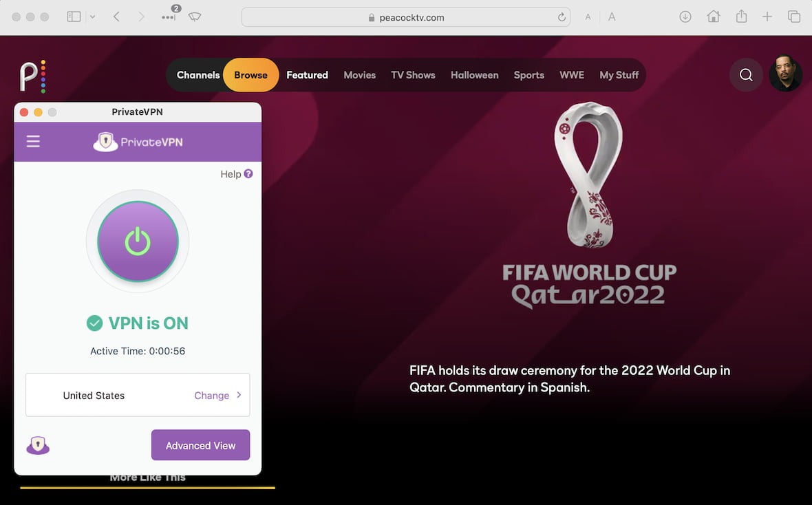The width and height of the screenshot is (812, 505).
Task: Open Advanced View in PrivateVPN
Action: 200,445
